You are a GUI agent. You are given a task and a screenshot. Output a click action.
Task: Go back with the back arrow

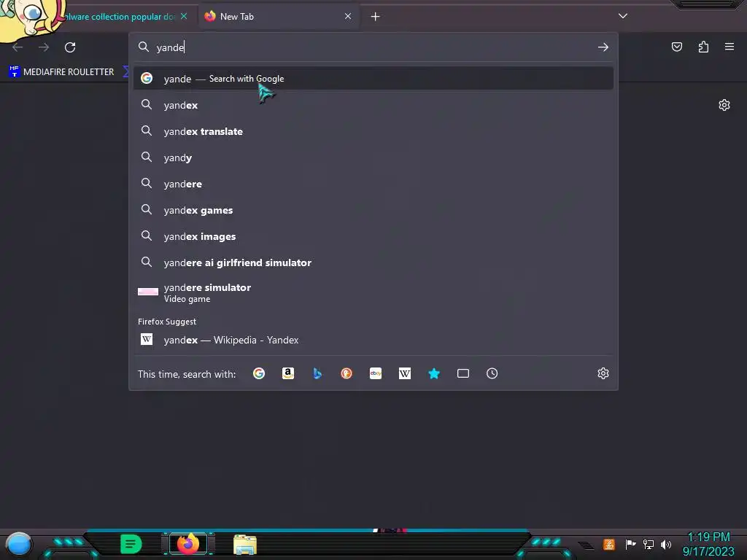tap(18, 47)
